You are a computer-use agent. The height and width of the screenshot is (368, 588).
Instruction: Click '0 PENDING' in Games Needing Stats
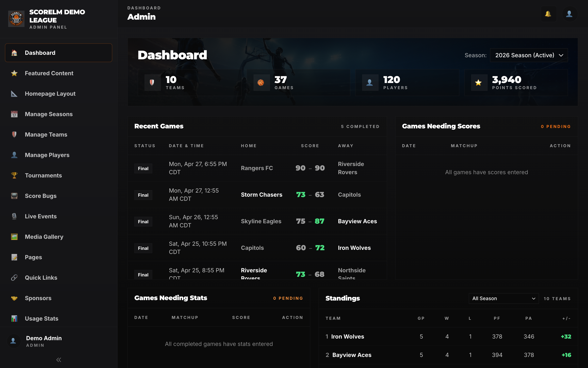[x=288, y=298]
